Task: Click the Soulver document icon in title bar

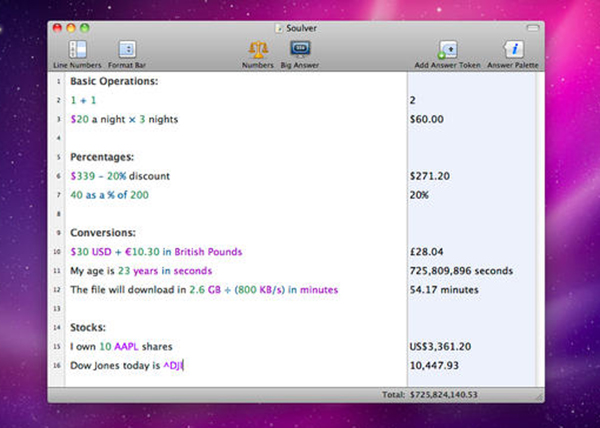Action: [279, 28]
